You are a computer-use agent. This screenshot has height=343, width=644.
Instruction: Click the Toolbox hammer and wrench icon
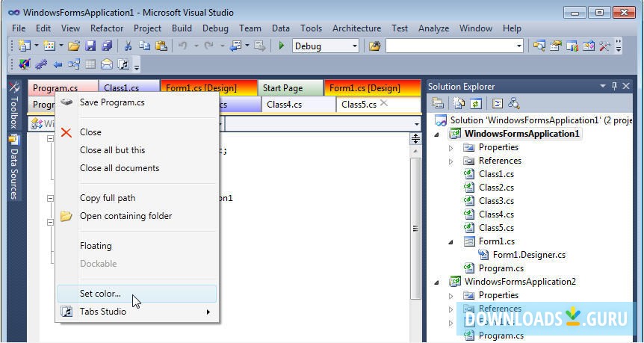tap(605, 46)
